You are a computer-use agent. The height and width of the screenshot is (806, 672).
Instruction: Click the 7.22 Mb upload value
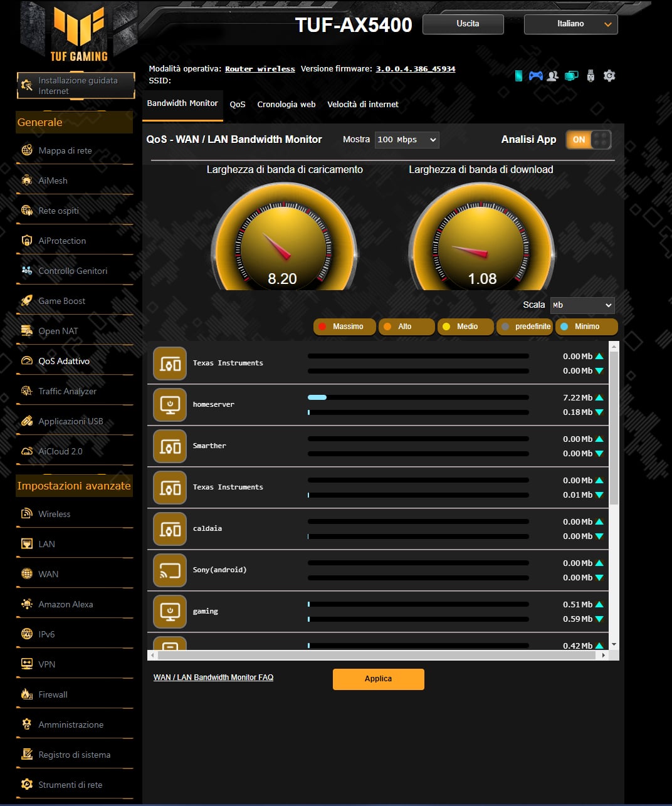pos(577,398)
